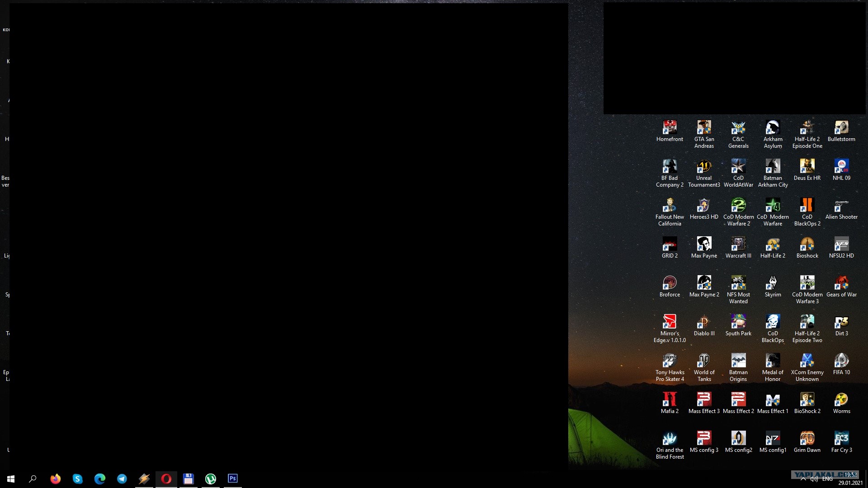Select the CoD Modern Warfare 3 shortcut

click(807, 290)
